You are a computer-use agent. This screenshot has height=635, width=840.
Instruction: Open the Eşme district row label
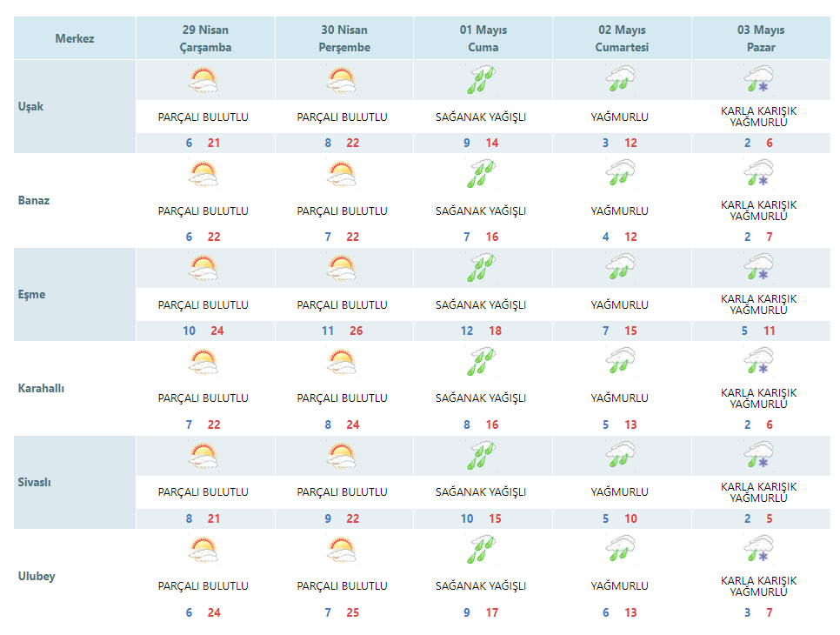click(32, 295)
